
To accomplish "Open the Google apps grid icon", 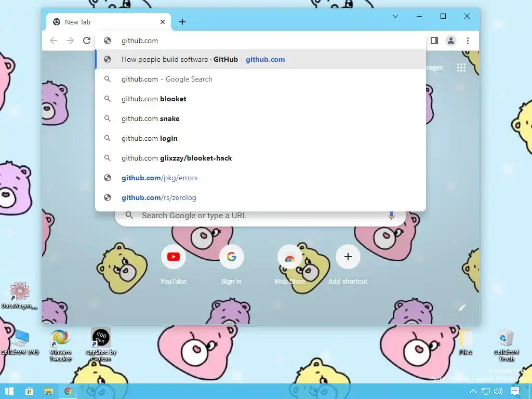I will coord(461,68).
